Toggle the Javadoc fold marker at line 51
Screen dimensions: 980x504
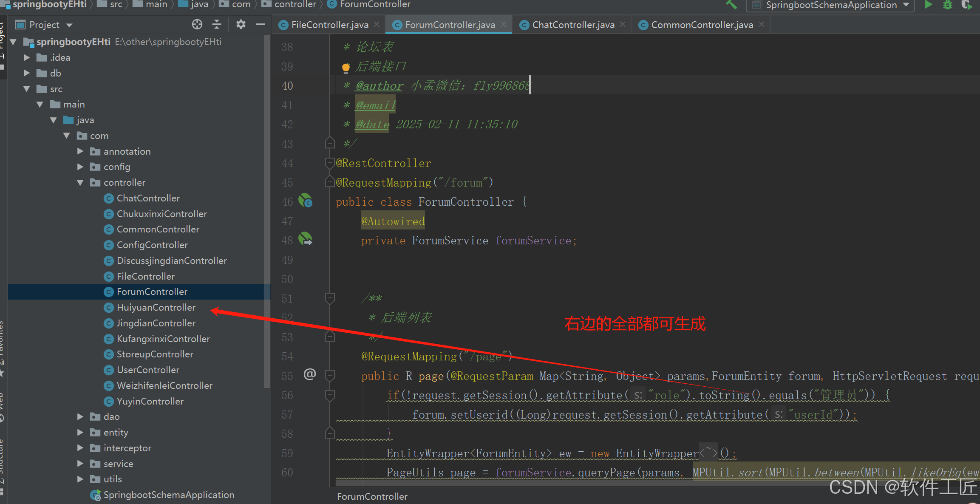coord(329,298)
